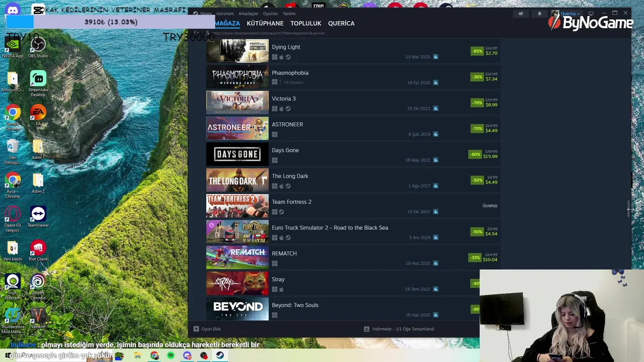Open OBS Studio desktop icon

click(x=38, y=48)
